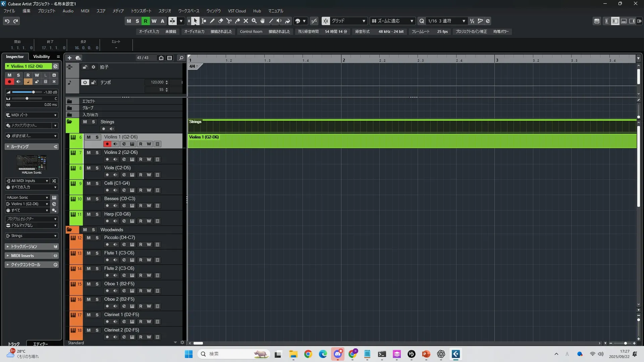Disable record enable on Violins 1 track
The image size is (644, 362).
point(107,144)
